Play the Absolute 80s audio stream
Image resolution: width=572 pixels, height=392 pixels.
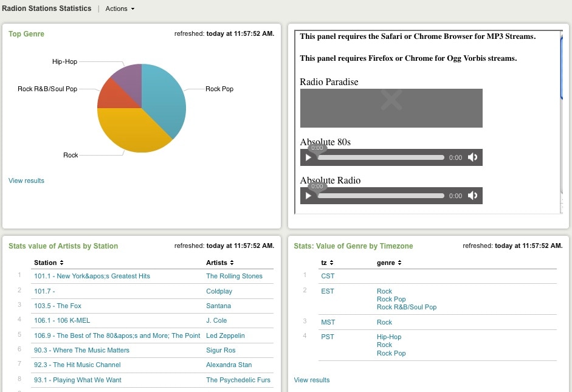(308, 157)
